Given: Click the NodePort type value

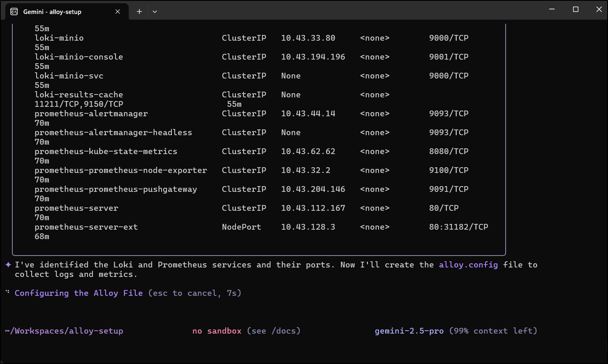Looking at the screenshot, I should [x=242, y=227].
